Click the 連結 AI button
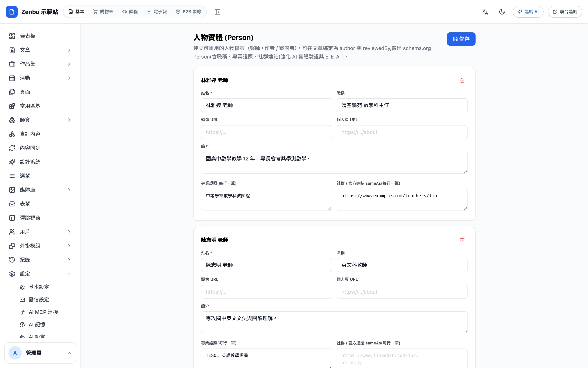Image resolution: width=588 pixels, height=368 pixels. [x=528, y=12]
